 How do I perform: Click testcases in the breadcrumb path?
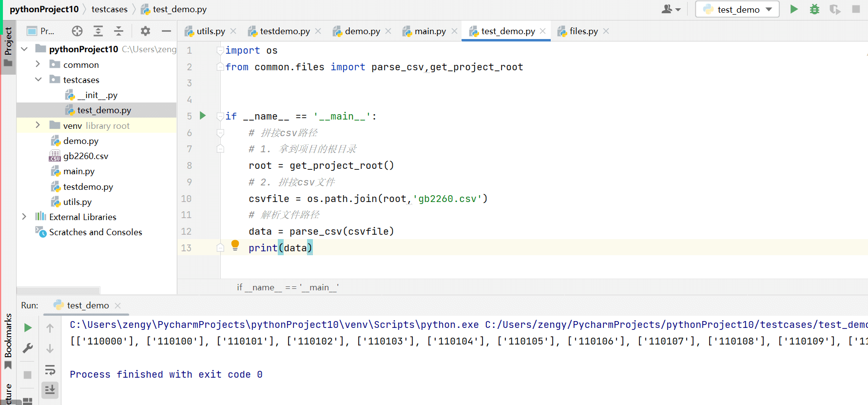point(109,9)
